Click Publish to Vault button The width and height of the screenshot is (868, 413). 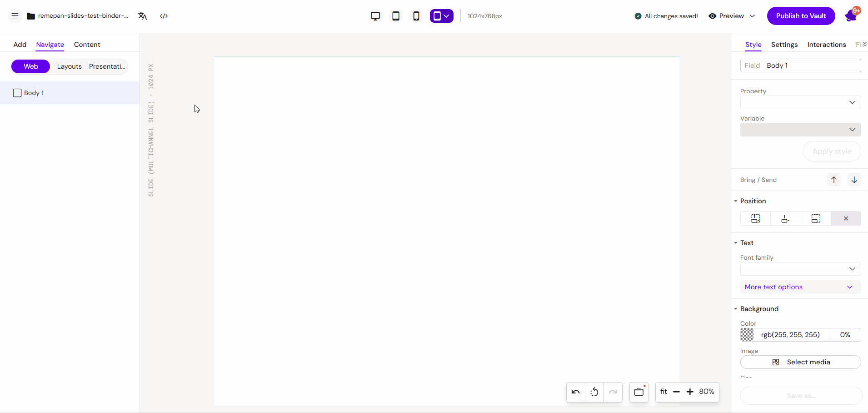(801, 16)
